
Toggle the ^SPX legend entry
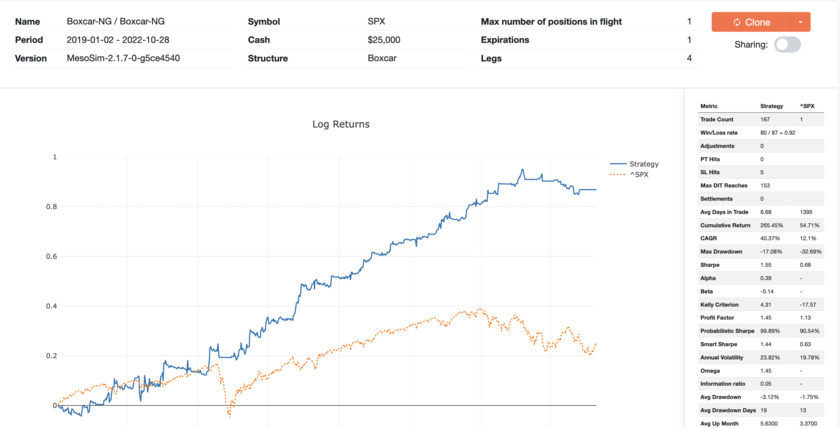pos(638,173)
